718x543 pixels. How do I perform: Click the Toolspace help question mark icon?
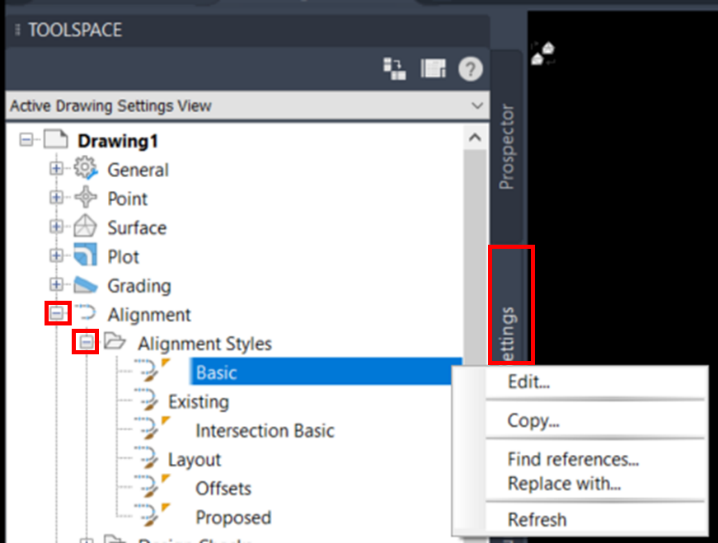(470, 69)
